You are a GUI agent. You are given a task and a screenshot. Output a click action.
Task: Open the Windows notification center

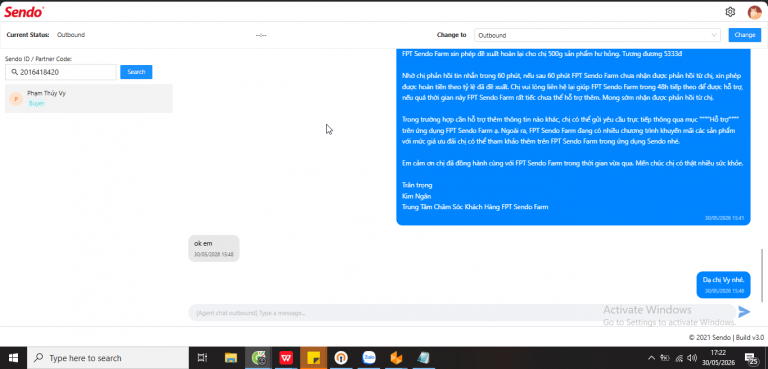click(x=752, y=358)
